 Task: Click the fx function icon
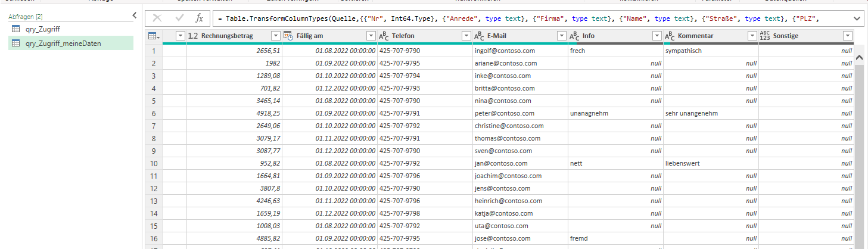200,18
